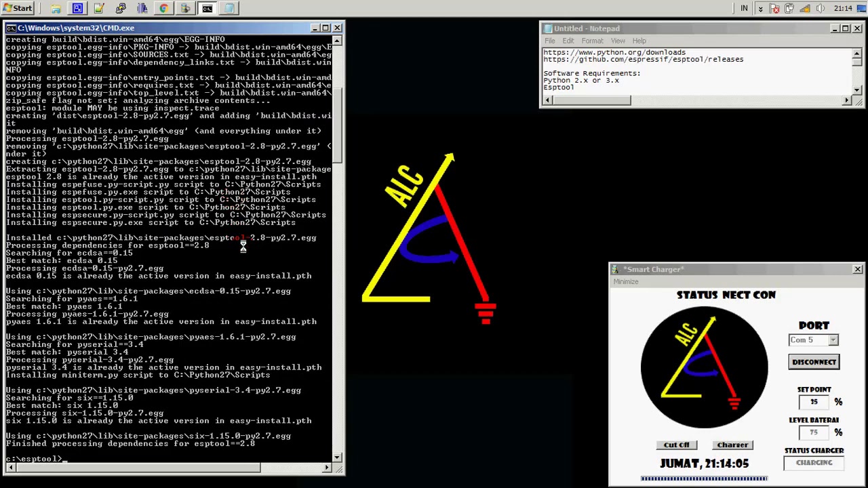Close the Smart Charger window
Image resolution: width=868 pixels, height=488 pixels.
(857, 269)
